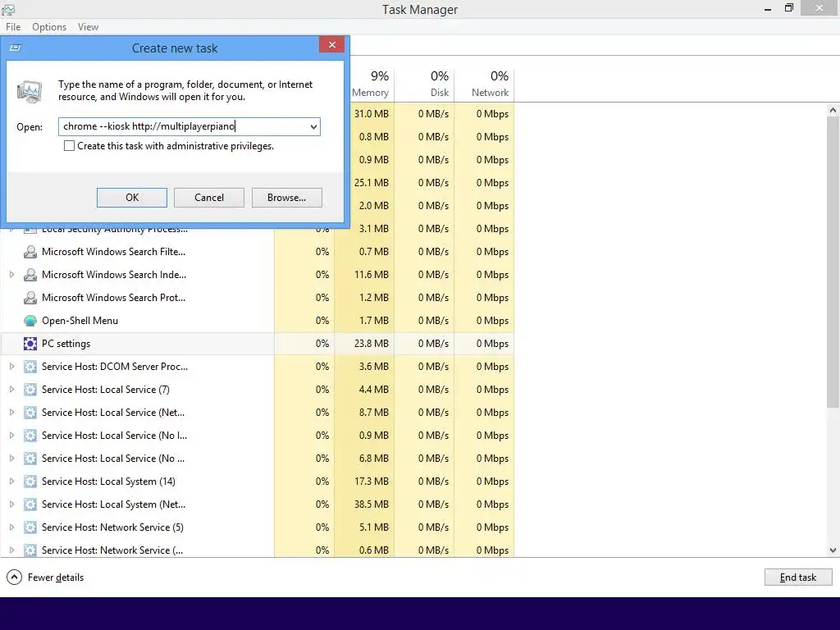Screen dimensions: 840x630
Task: Click the Browse... button
Action: [x=286, y=198]
